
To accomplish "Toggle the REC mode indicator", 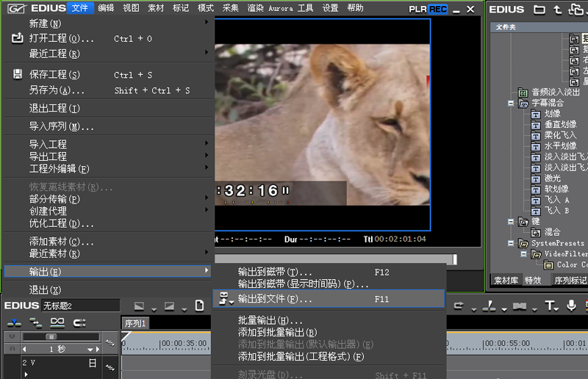I will [x=437, y=9].
